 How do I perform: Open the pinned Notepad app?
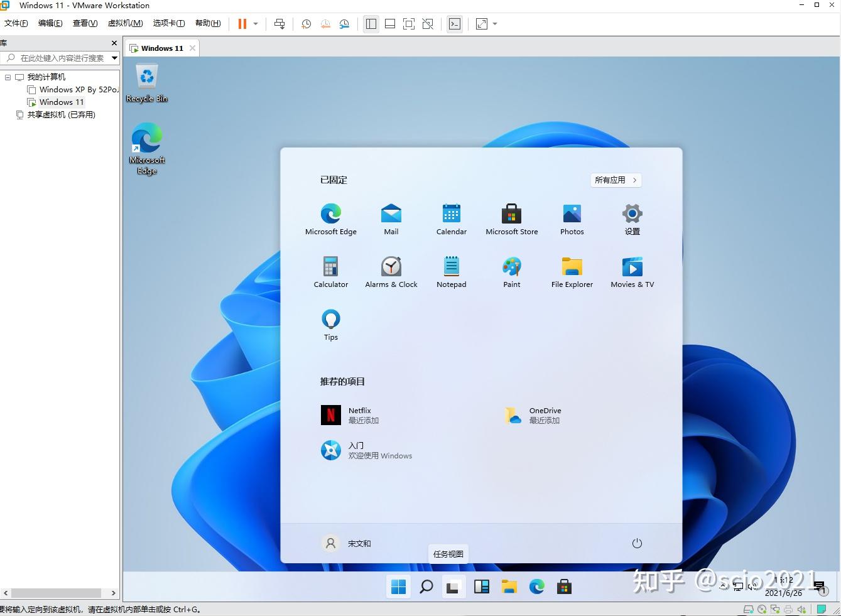pos(452,272)
